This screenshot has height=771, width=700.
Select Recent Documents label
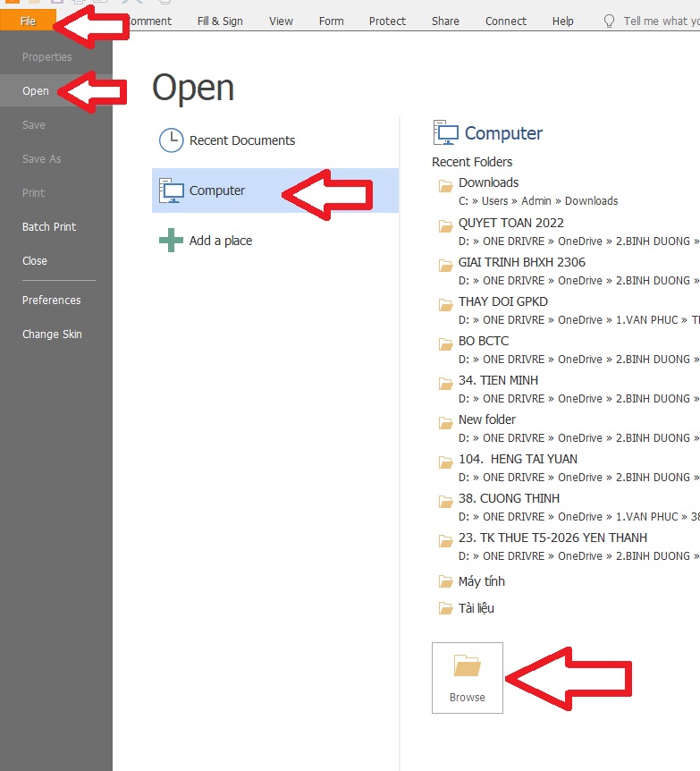[242, 140]
